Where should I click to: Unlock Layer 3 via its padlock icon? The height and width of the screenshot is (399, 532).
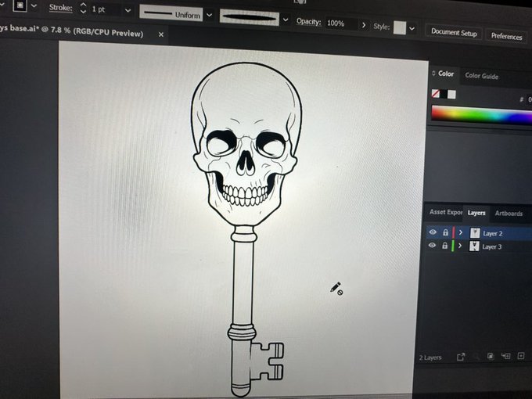445,246
